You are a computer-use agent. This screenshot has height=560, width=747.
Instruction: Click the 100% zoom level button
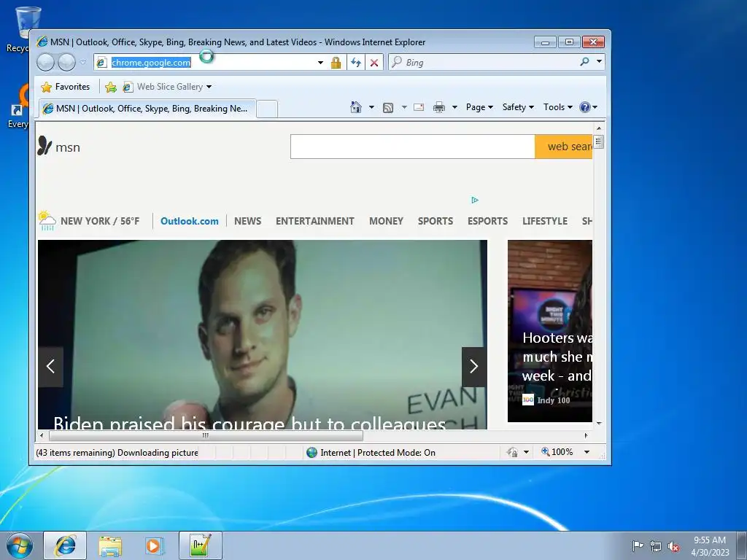[557, 452]
